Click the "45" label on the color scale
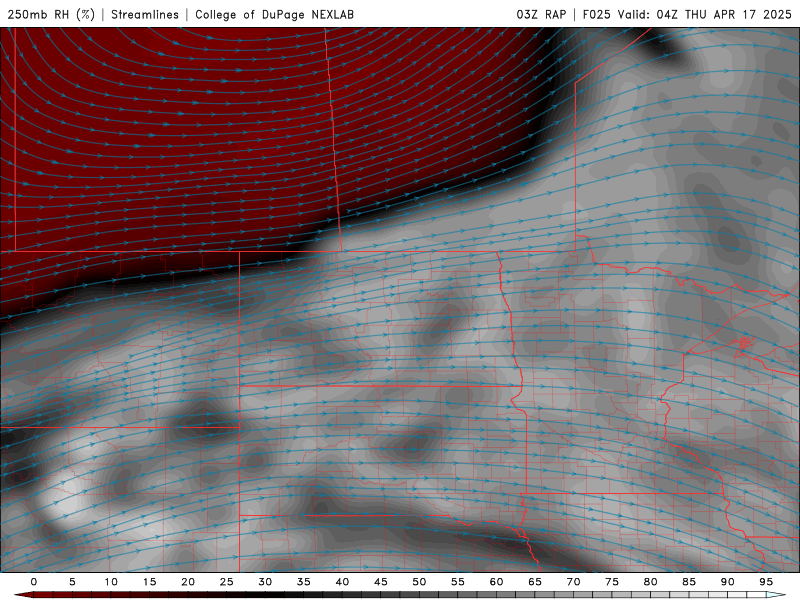Image resolution: width=800 pixels, height=600 pixels. tap(381, 582)
